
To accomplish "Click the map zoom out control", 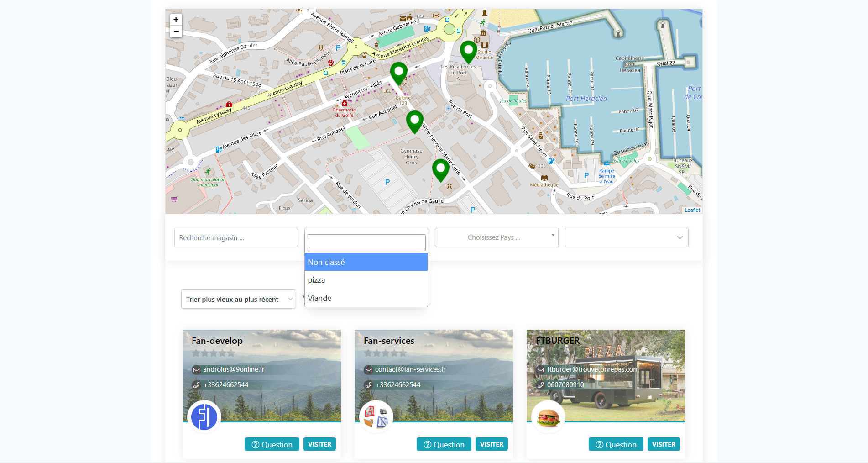I will pyautogui.click(x=176, y=32).
